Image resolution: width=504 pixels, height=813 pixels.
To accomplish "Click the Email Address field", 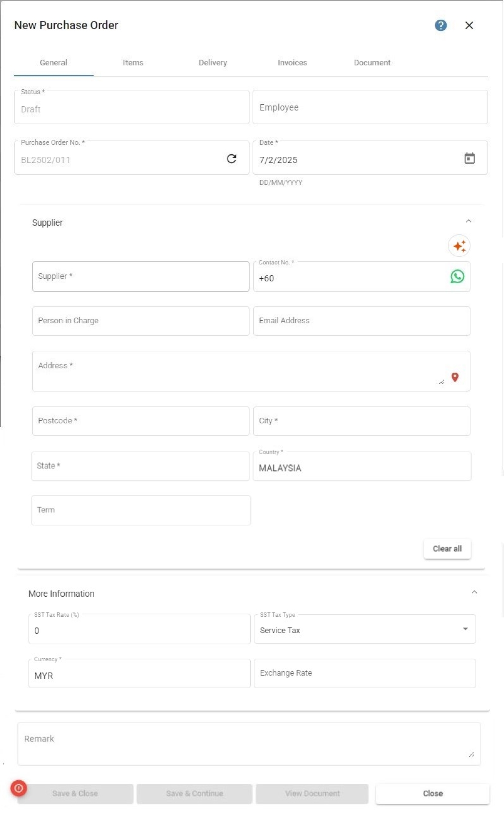I will coord(361,321).
